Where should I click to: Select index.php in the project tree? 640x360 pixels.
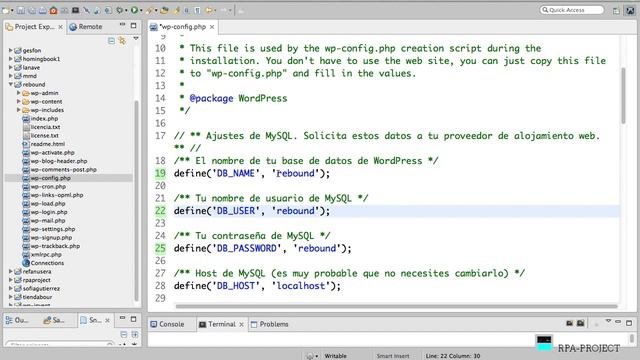click(44, 118)
